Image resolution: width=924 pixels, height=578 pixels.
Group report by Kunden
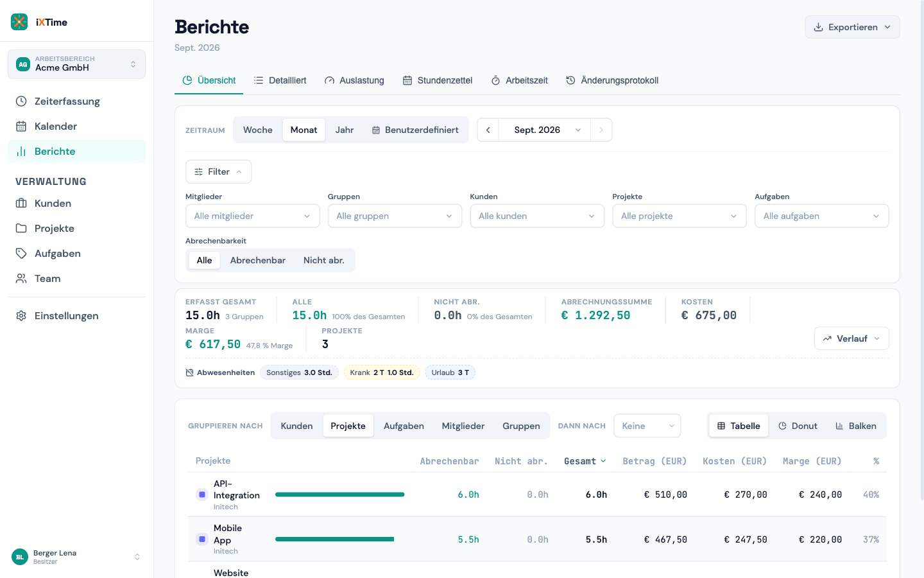[x=296, y=426]
